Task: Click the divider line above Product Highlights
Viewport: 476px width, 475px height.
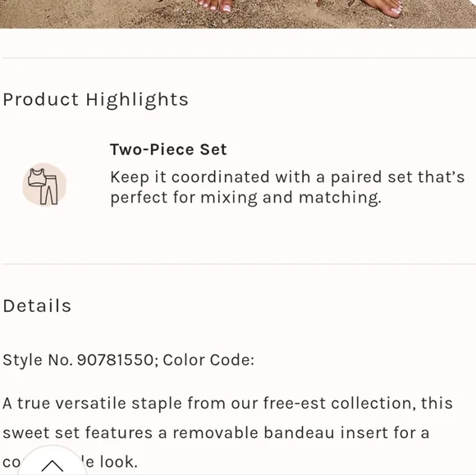Action: (239, 57)
